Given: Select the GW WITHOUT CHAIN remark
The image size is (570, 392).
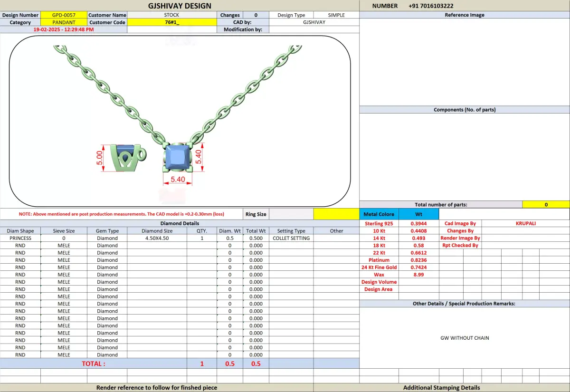Looking at the screenshot, I should (465, 338).
